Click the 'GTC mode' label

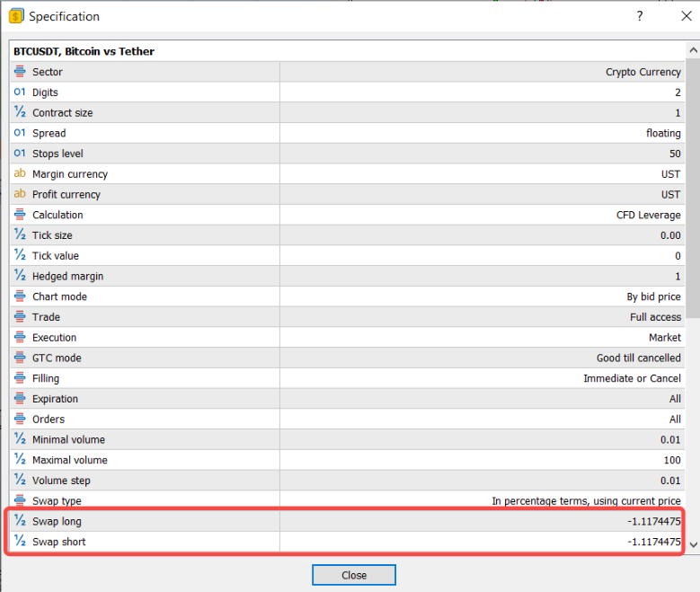point(57,358)
